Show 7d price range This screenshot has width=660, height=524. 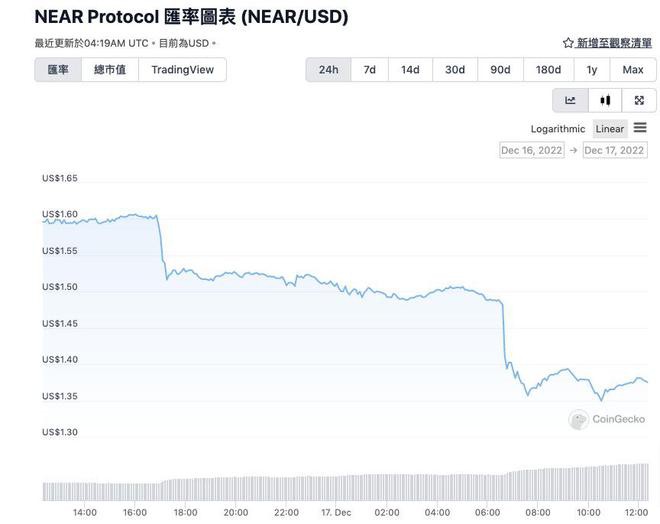(370, 70)
